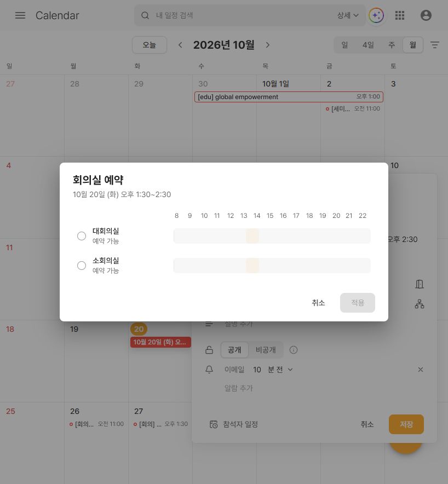
Task: Expand the 분 전 reminder unit dropdown
Action: tap(280, 370)
